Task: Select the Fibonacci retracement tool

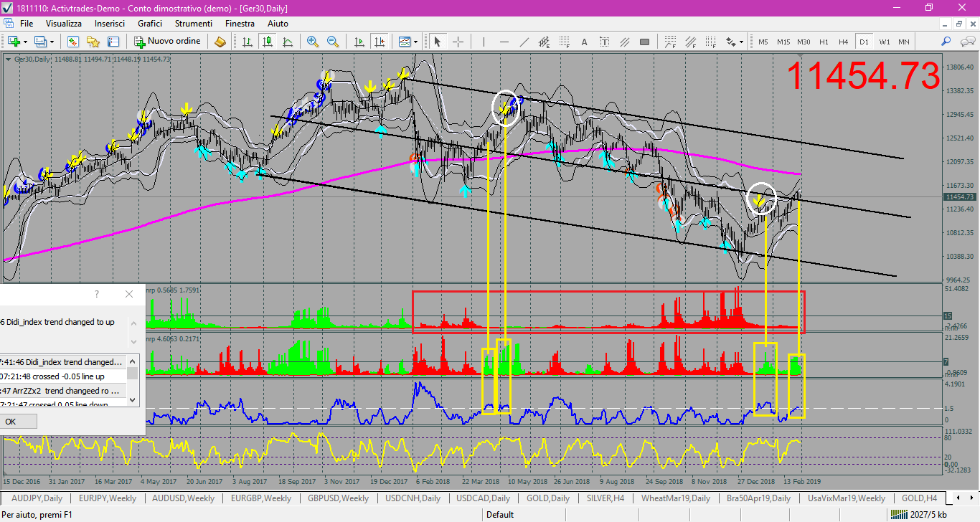Action: [x=564, y=42]
